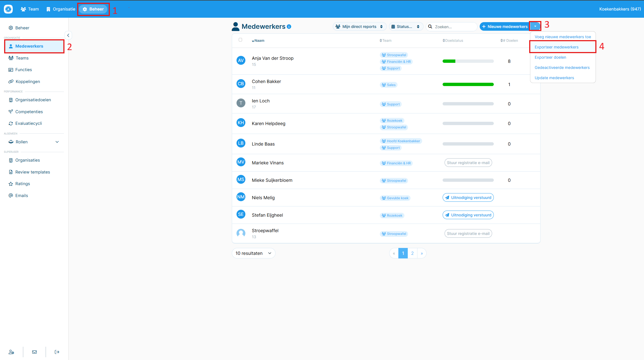Click the next page arrow in pagination
This screenshot has width=644, height=360.
pos(422,253)
